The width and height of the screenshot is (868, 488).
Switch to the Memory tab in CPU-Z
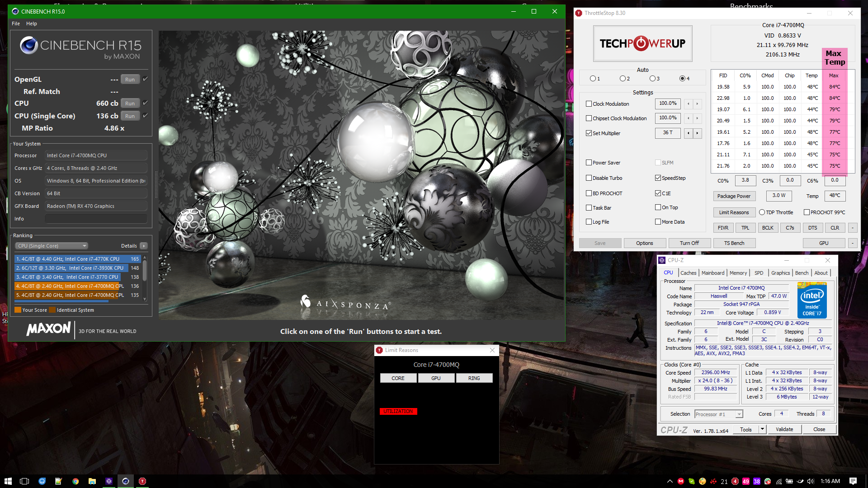(x=738, y=273)
